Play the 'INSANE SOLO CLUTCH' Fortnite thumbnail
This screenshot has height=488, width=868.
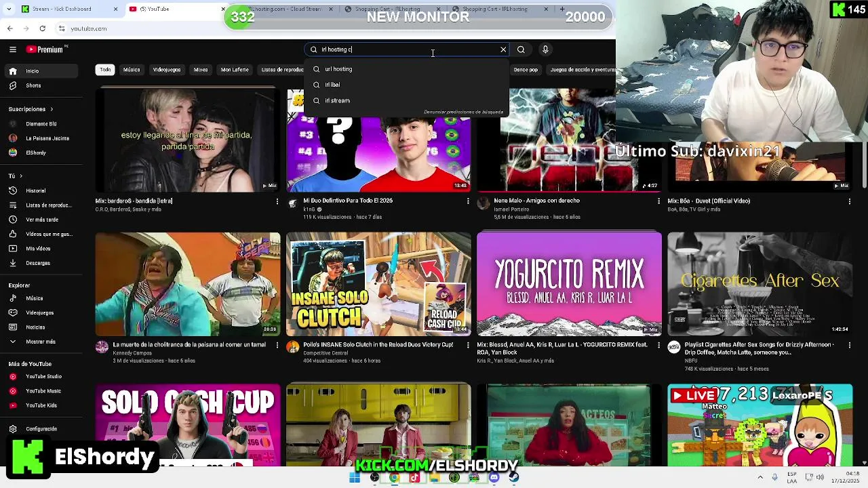378,284
